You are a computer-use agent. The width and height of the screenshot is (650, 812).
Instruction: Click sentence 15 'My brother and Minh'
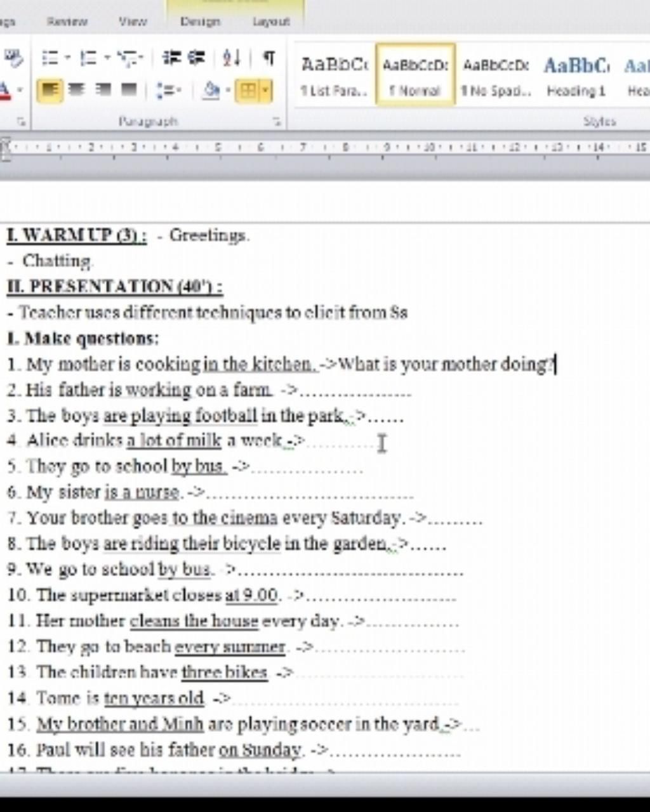pos(243,724)
